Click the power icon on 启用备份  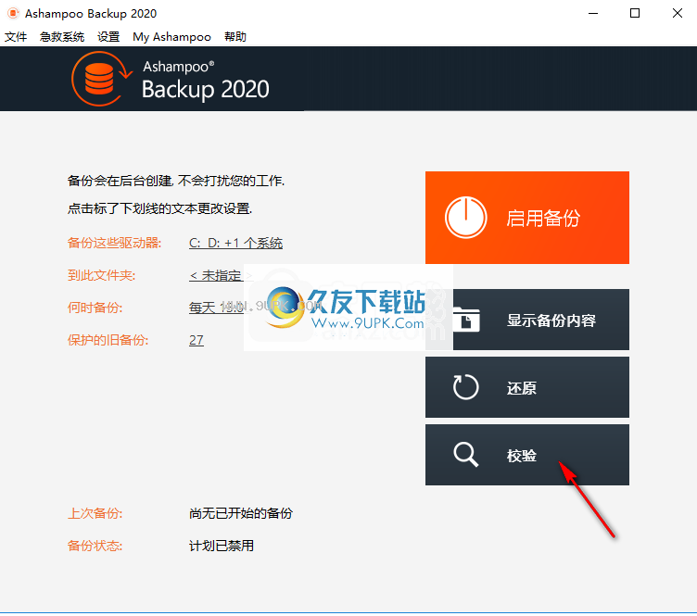466,218
